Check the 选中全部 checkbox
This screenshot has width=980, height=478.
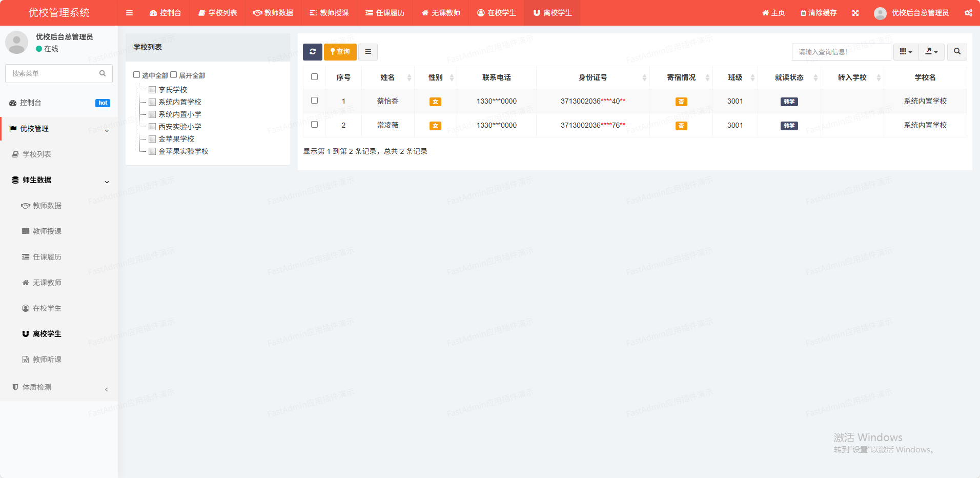(137, 75)
